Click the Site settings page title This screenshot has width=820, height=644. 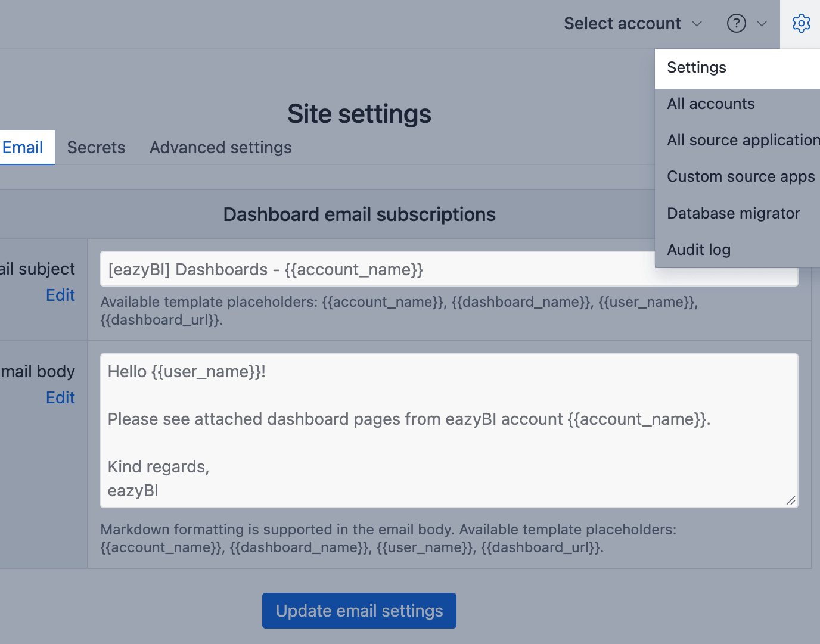(359, 114)
